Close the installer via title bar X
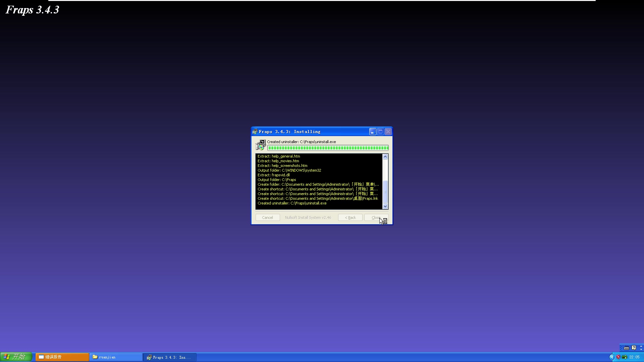 [388, 132]
